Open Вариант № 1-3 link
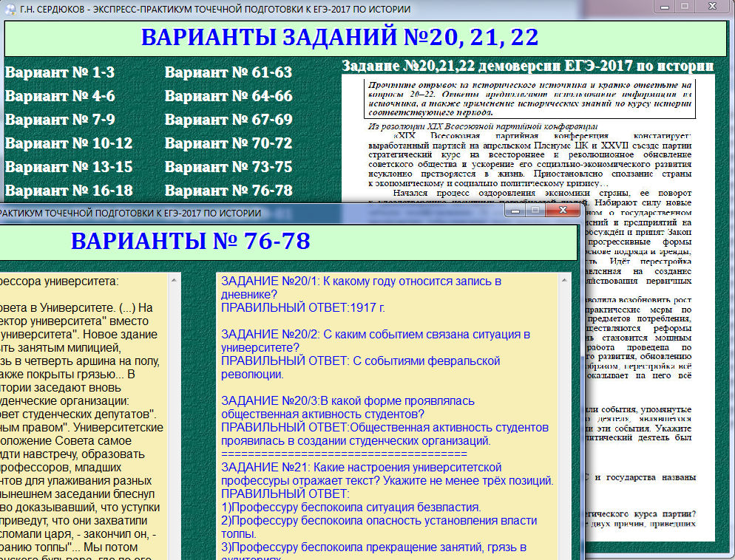 coord(60,72)
